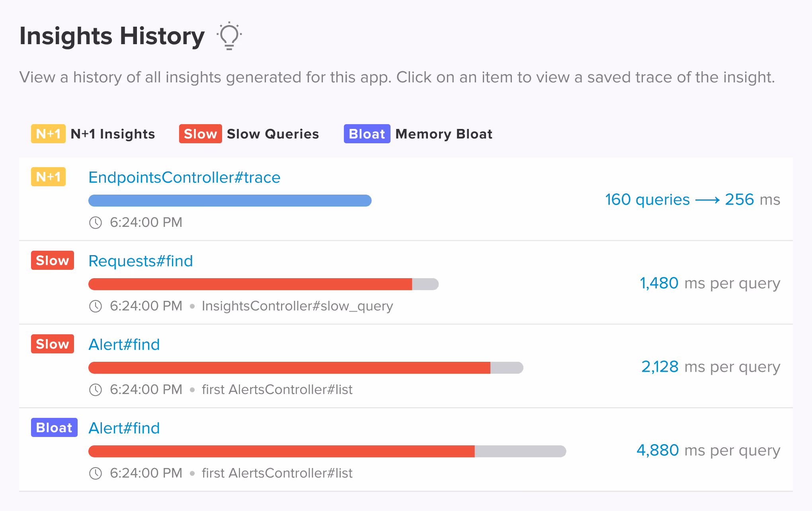
Task: Click the clock icon beside EndpointsController#trace timestamp
Action: [x=96, y=223]
